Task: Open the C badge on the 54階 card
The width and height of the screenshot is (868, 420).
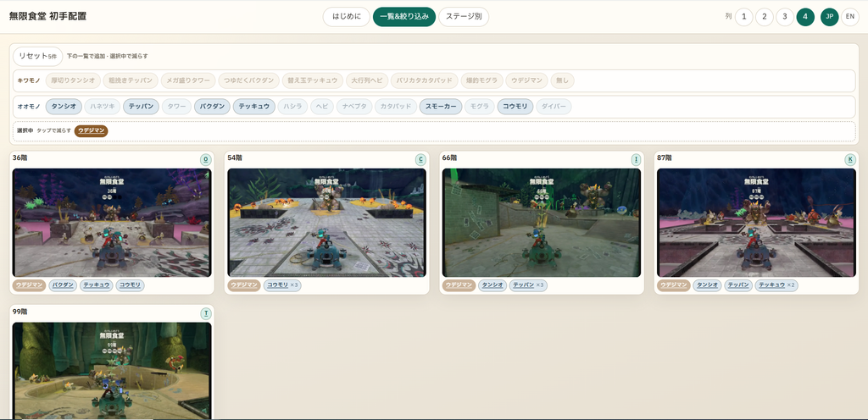Action: 420,160
